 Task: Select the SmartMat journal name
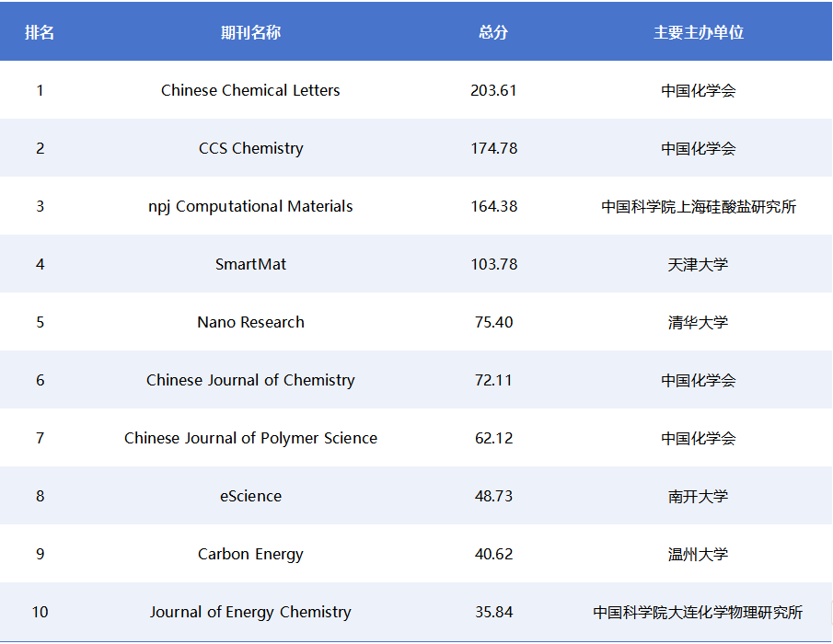click(x=250, y=264)
